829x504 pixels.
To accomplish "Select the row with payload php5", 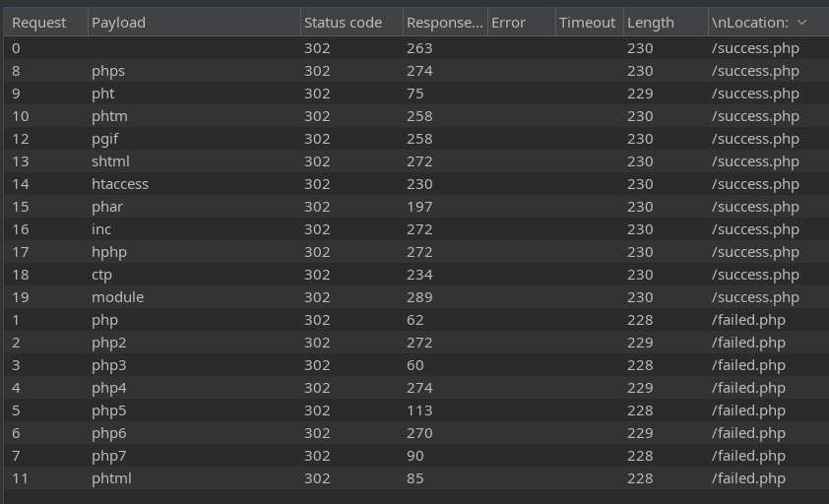I will click(x=416, y=410).
